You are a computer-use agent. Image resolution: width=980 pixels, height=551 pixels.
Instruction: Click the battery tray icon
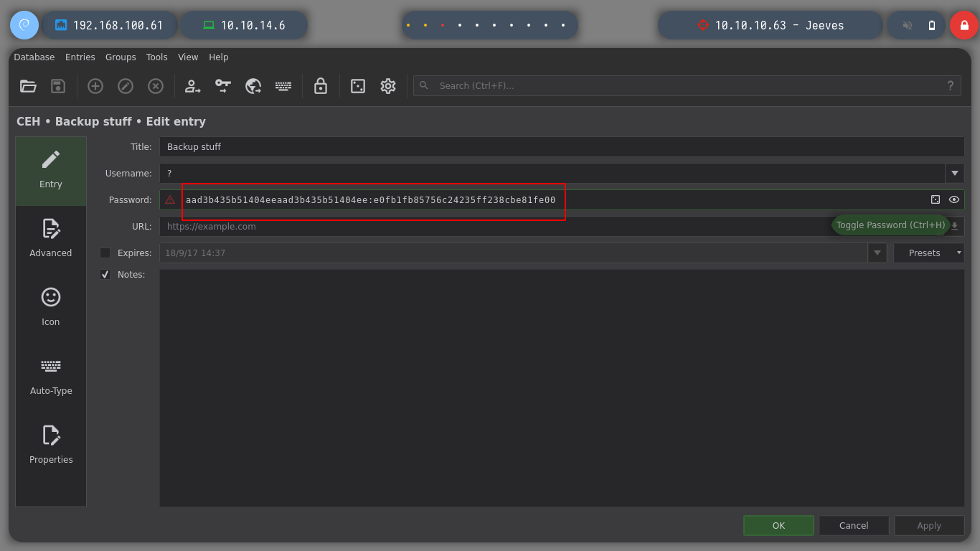(932, 25)
